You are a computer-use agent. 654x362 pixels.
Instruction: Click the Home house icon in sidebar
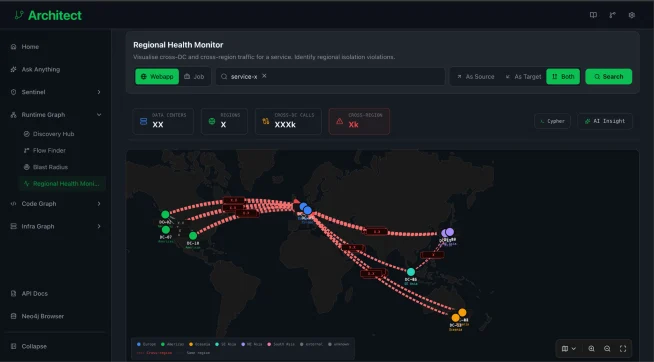tap(13, 47)
